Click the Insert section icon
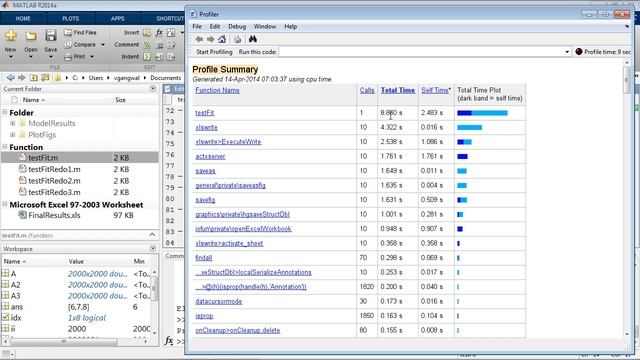 click(147, 33)
